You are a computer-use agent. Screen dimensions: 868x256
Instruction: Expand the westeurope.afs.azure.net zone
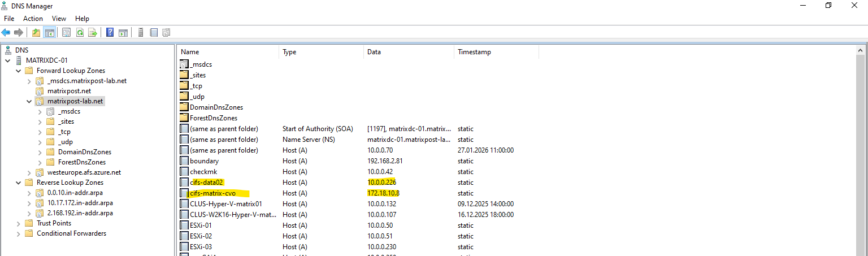coord(29,172)
